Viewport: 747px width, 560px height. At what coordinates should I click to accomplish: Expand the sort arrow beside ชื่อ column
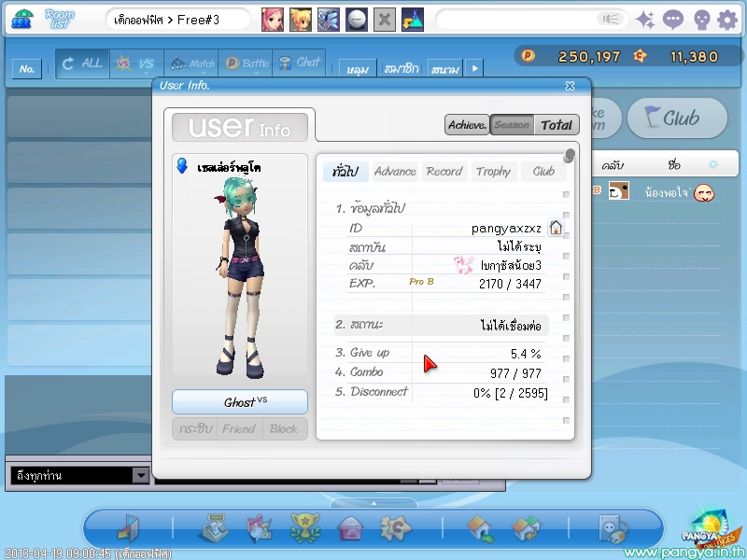(713, 165)
